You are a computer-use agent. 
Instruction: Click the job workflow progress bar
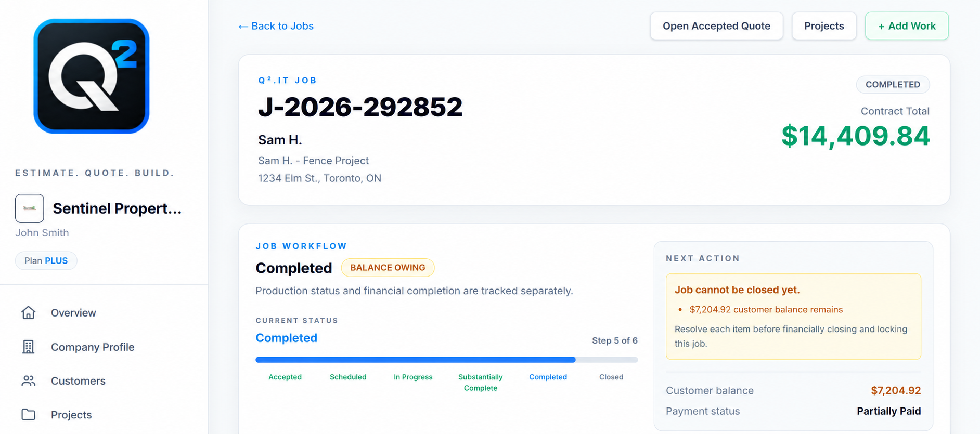tap(447, 360)
